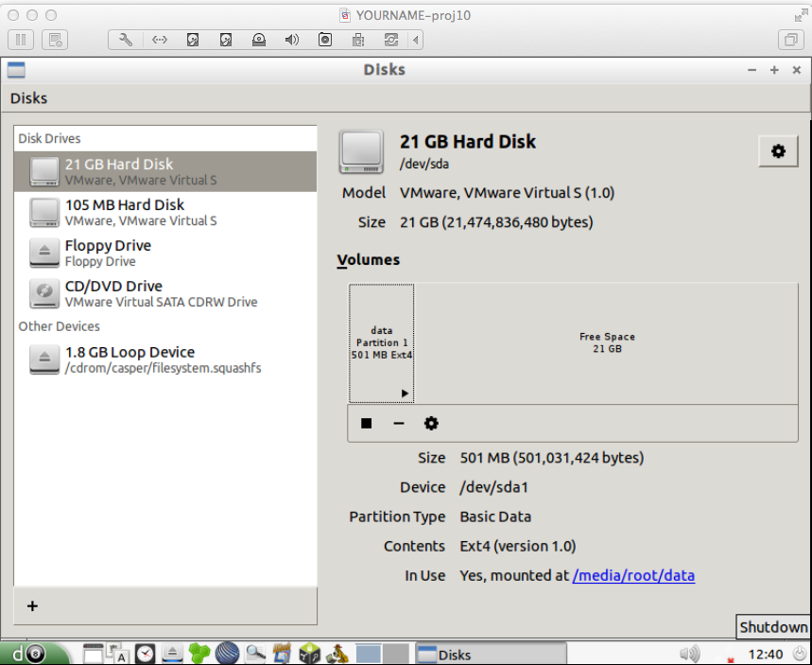Screen dimensions: 812x665
Task: Launch the globe web browser taskbar icon
Action: click(227, 654)
